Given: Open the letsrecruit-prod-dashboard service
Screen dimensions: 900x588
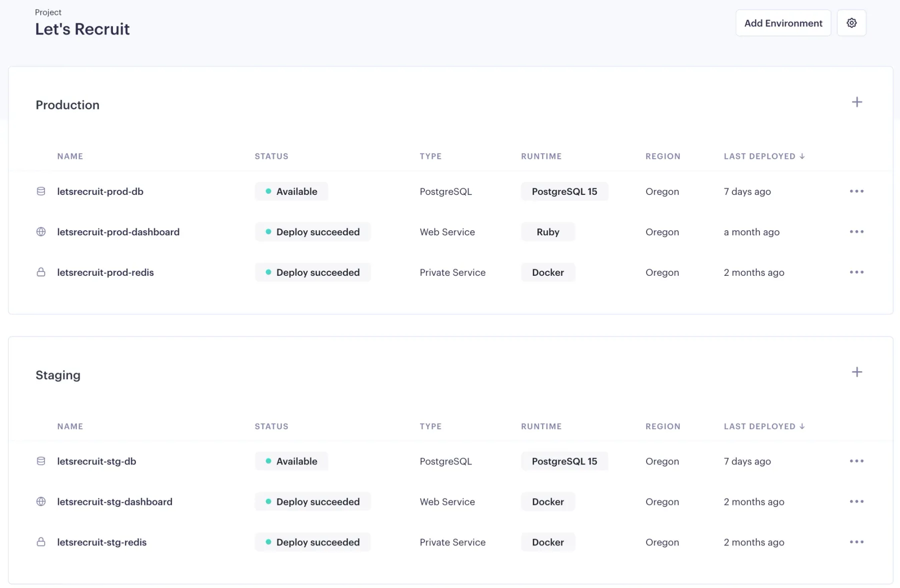Looking at the screenshot, I should [x=118, y=231].
